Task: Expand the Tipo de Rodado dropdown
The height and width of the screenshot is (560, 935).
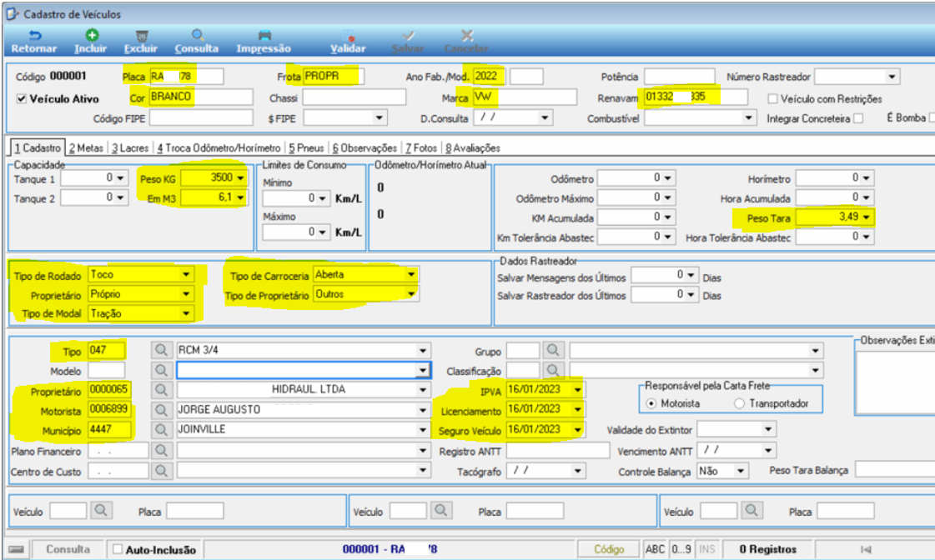Action: coord(187,274)
